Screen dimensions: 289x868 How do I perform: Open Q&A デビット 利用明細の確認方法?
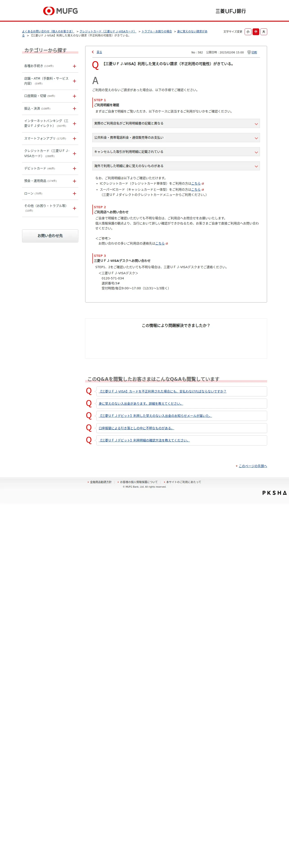point(144,440)
